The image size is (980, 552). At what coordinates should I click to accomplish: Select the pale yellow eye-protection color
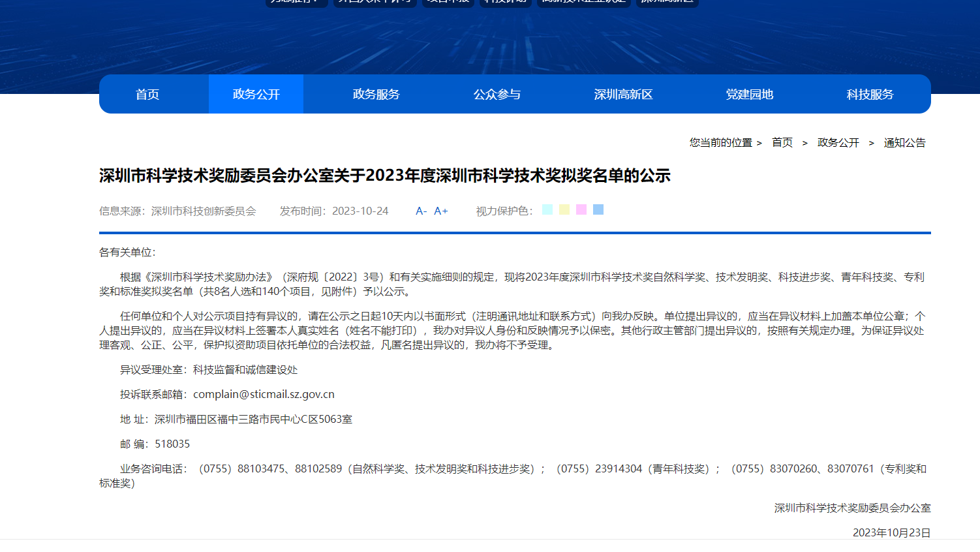(564, 209)
